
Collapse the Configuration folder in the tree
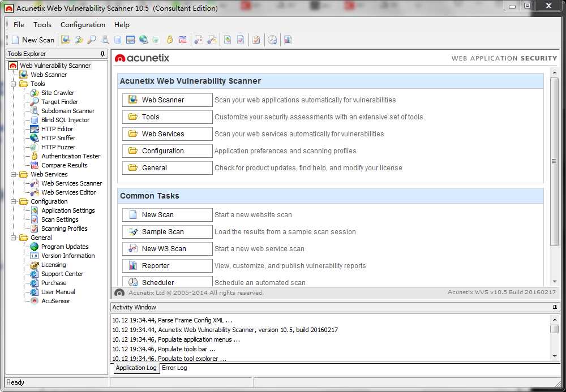[14, 201]
